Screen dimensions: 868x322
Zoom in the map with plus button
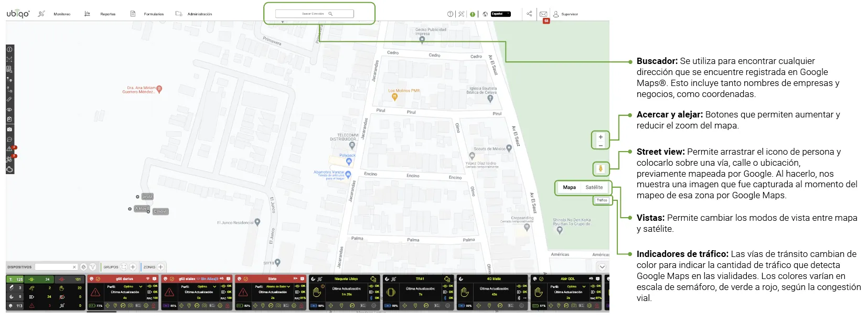click(601, 137)
